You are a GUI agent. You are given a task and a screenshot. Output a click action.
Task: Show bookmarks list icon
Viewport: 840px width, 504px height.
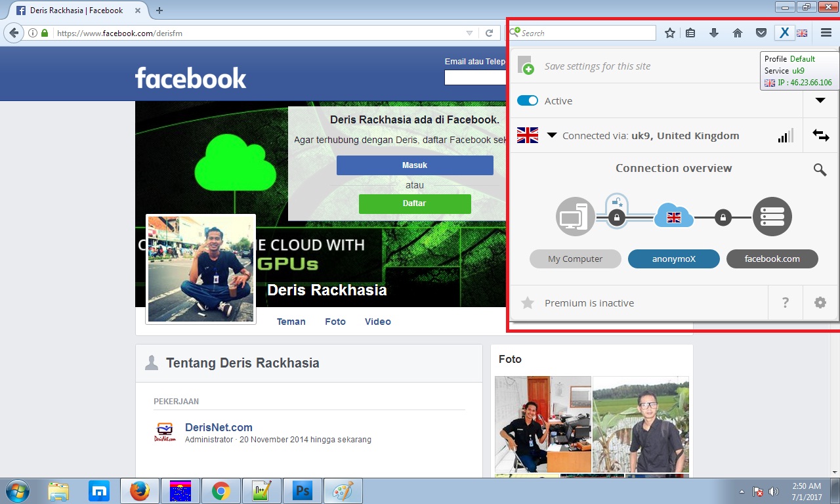coord(690,33)
